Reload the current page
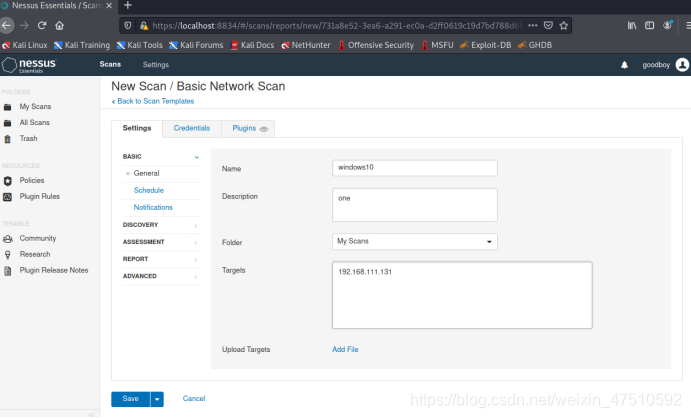Screen dimensions: 691x418 click(42, 26)
